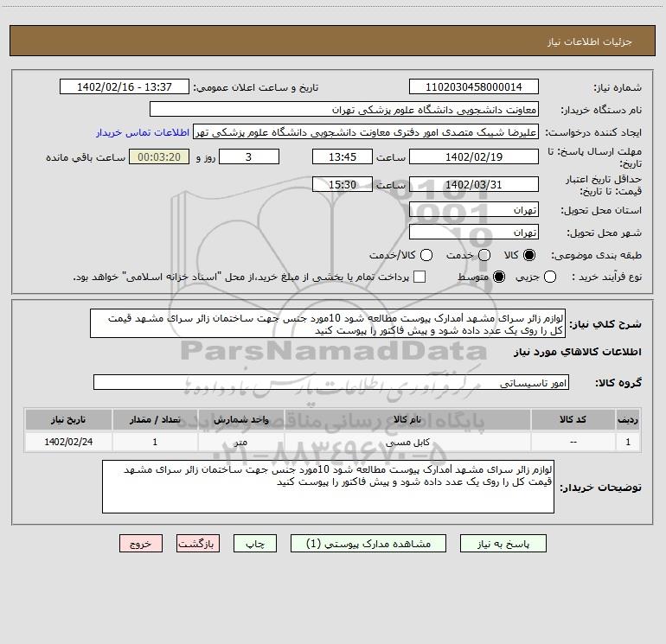
Task: Click the announcement date field 1402/02/16 - 13:37
Action: [x=125, y=87]
